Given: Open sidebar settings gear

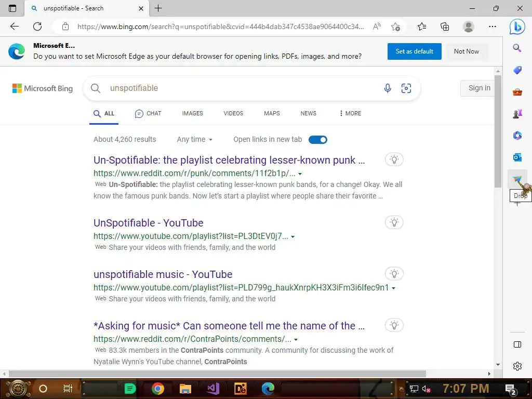Looking at the screenshot, I should coord(517,366).
